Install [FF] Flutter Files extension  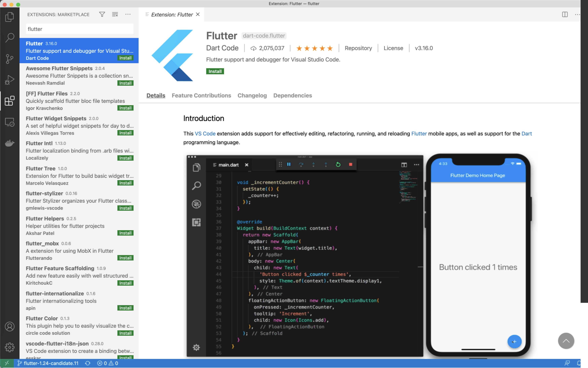click(x=125, y=108)
